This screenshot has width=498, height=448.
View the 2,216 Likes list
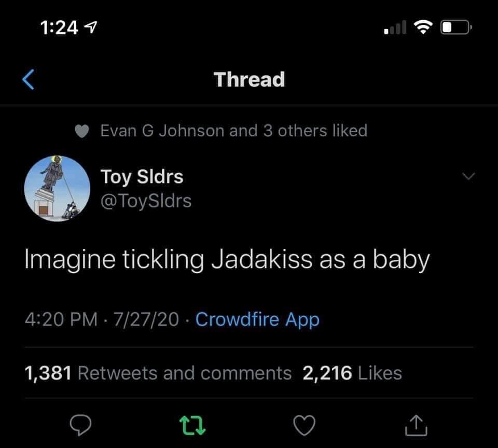point(352,373)
